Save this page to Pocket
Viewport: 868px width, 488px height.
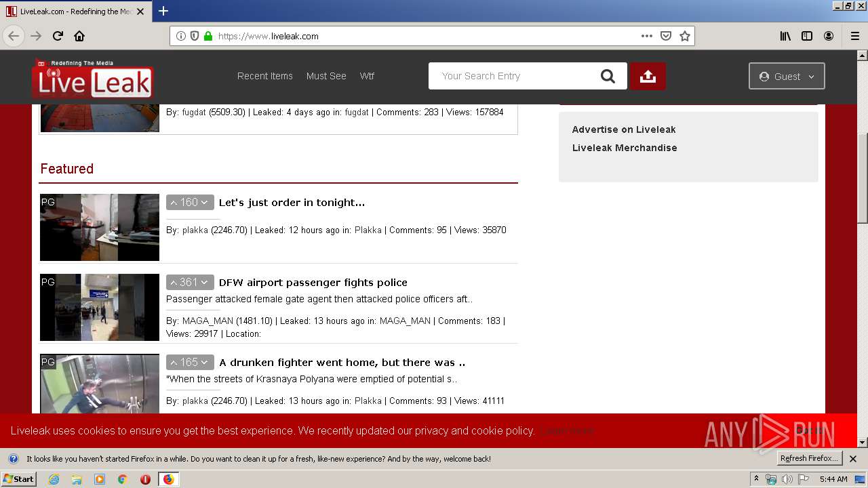point(666,36)
